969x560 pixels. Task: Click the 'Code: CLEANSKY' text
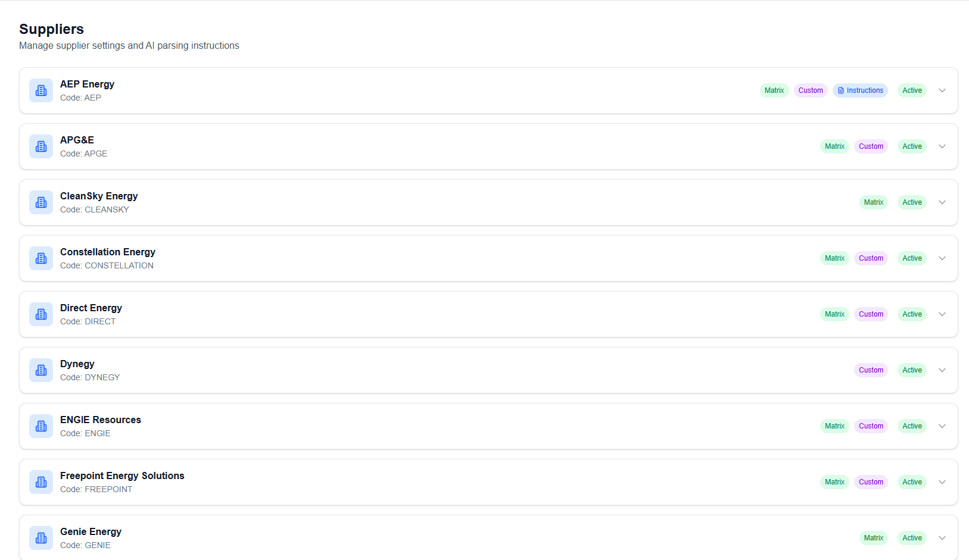coord(94,209)
